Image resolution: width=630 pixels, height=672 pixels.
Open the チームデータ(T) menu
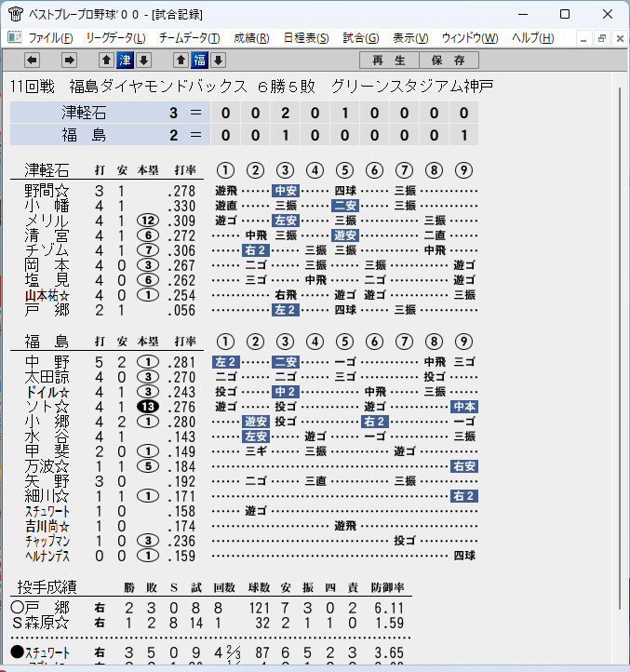190,38
